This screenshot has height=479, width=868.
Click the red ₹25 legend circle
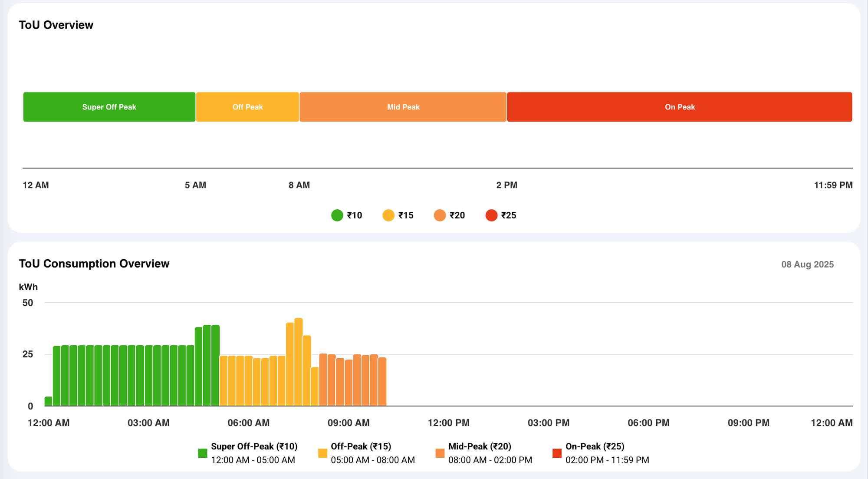click(x=491, y=215)
